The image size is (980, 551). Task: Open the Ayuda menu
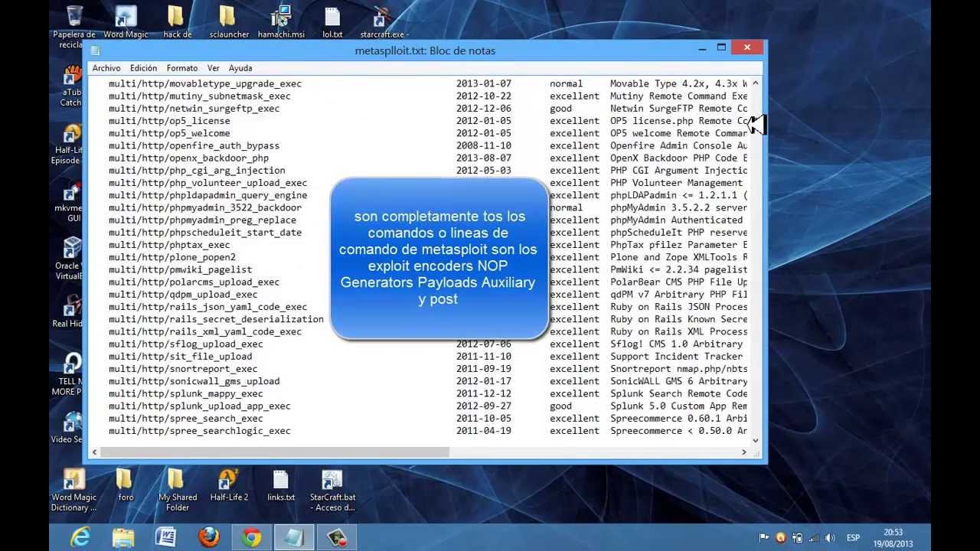[240, 68]
